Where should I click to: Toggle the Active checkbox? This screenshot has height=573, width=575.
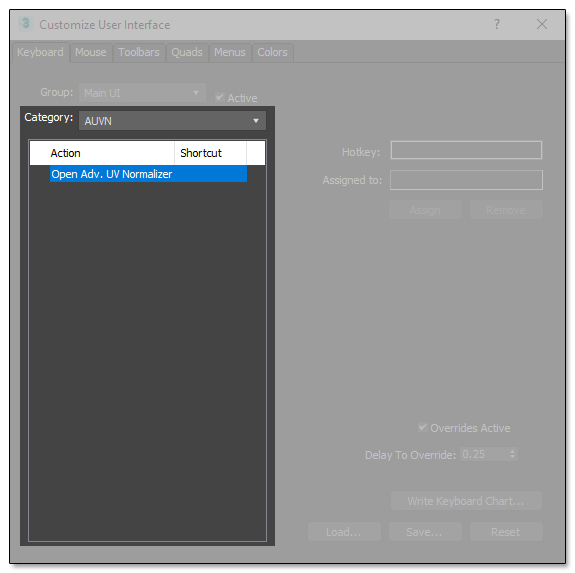tap(220, 97)
